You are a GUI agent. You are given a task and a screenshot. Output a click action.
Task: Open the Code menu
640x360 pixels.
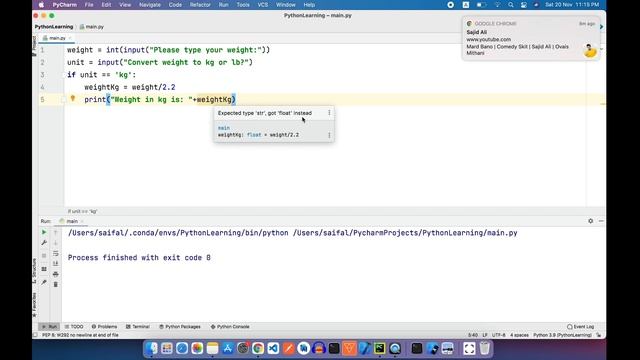click(175, 5)
